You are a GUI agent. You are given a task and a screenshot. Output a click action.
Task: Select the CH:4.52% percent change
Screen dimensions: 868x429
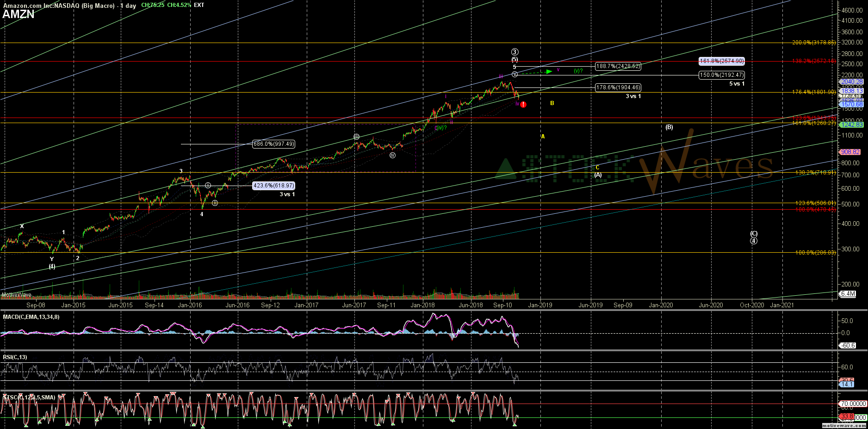[179, 5]
